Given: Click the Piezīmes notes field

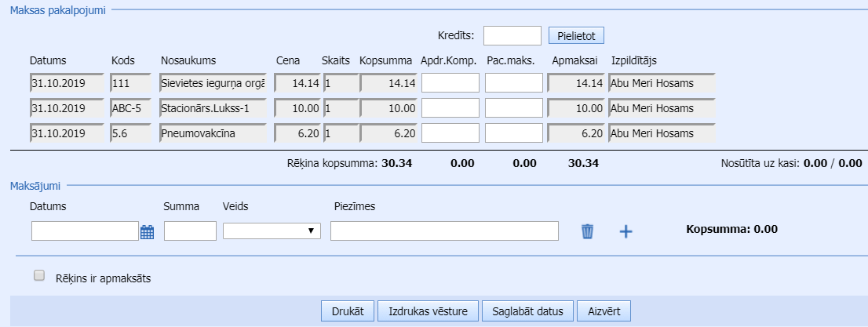Looking at the screenshot, I should coord(444,231).
